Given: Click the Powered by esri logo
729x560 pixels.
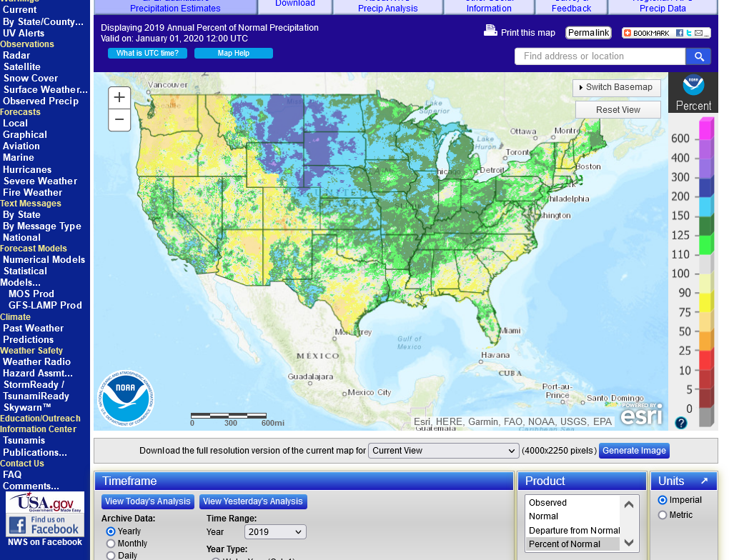Looking at the screenshot, I should pyautogui.click(x=642, y=413).
